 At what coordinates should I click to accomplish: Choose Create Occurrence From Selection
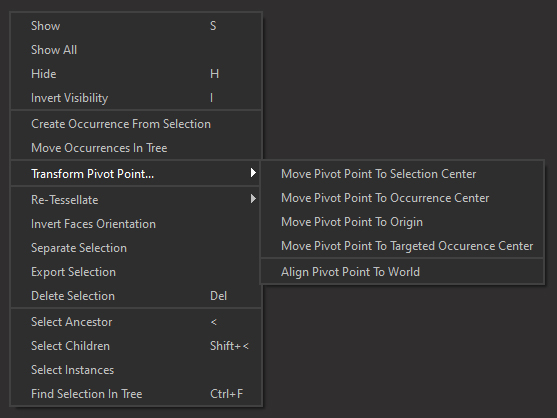click(x=136, y=124)
